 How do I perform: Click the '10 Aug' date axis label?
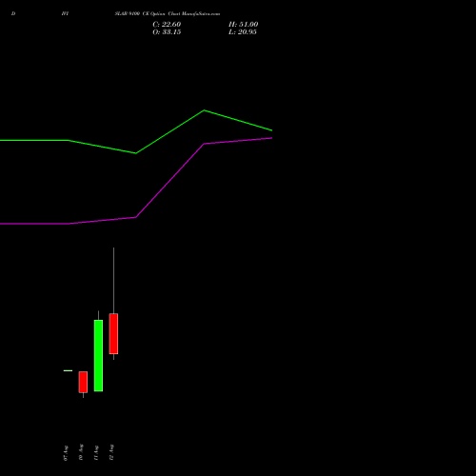point(81,452)
